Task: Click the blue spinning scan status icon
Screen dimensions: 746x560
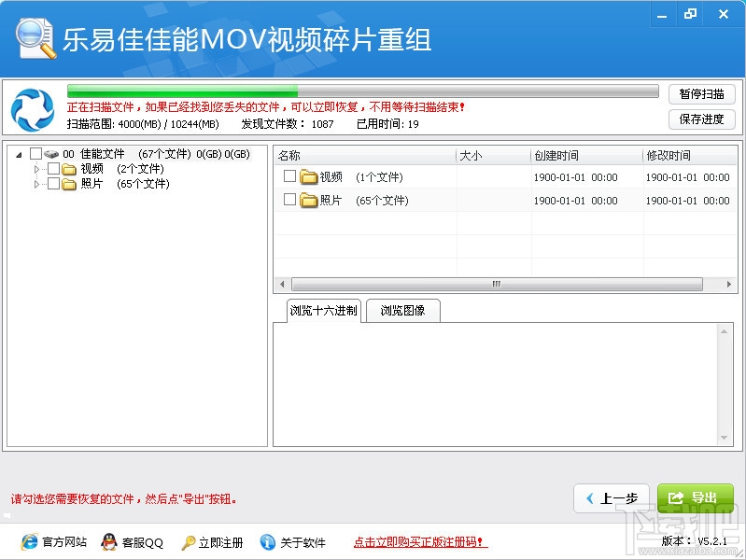Action: click(x=33, y=110)
